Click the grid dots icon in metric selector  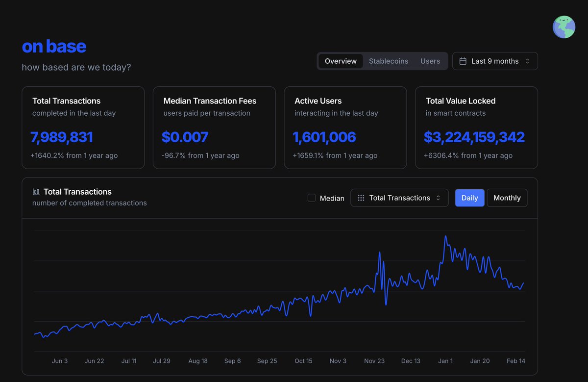361,198
